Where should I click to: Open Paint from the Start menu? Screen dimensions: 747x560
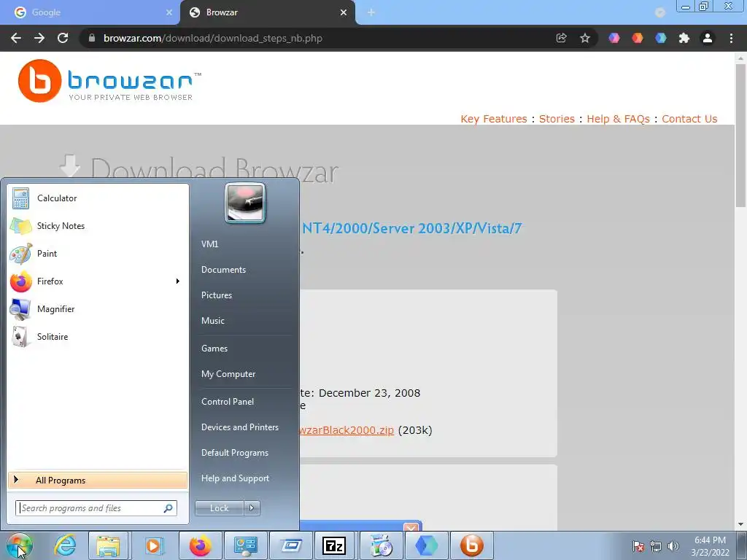coord(98,253)
